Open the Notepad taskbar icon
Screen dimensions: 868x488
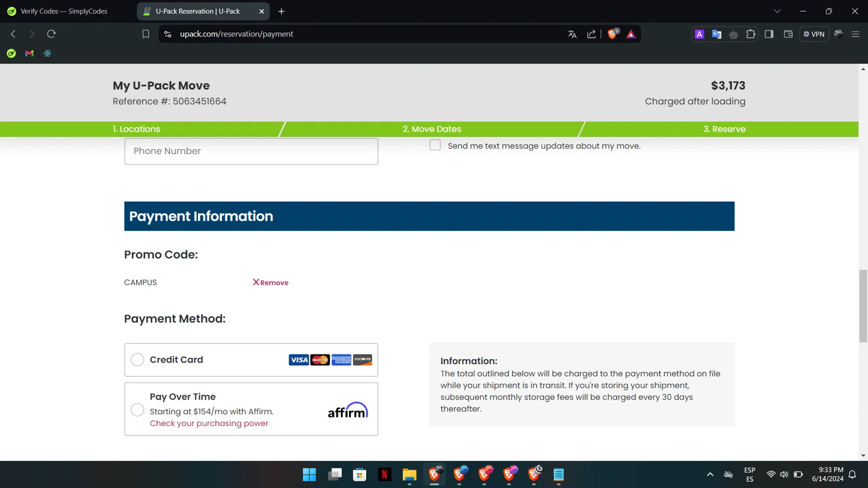tap(559, 475)
